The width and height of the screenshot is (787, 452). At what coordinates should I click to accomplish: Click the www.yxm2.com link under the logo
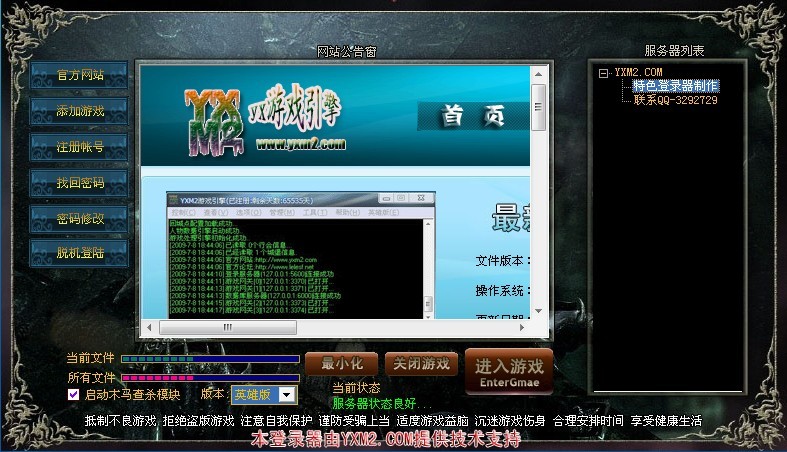pos(300,143)
